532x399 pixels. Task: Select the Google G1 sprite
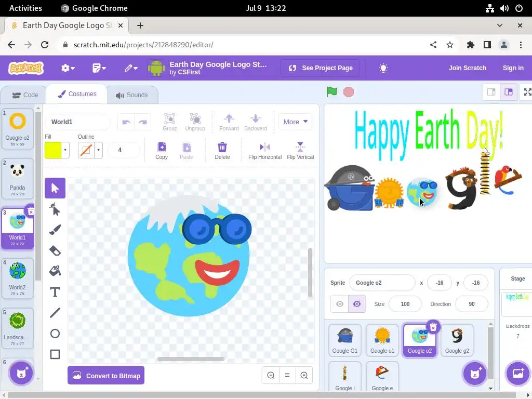345,340
